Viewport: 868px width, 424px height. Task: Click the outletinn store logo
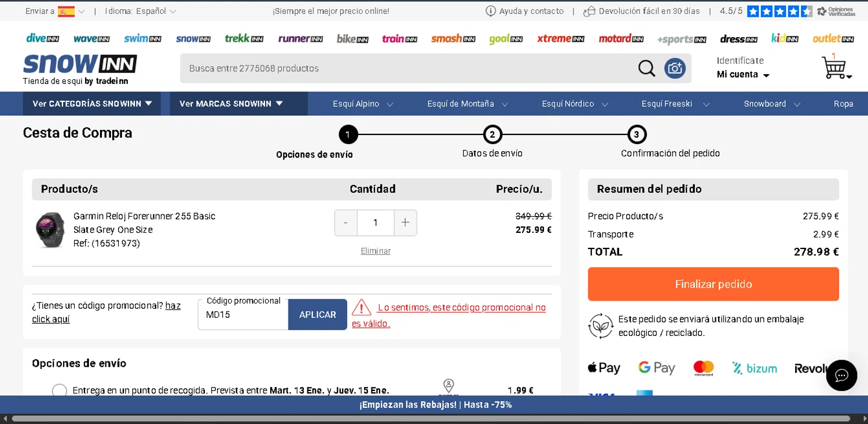click(x=833, y=39)
